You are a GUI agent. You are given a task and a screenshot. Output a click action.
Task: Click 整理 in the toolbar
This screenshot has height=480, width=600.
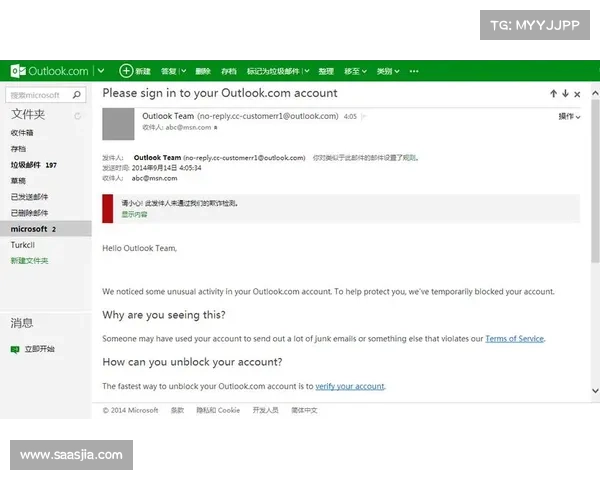pyautogui.click(x=326, y=71)
